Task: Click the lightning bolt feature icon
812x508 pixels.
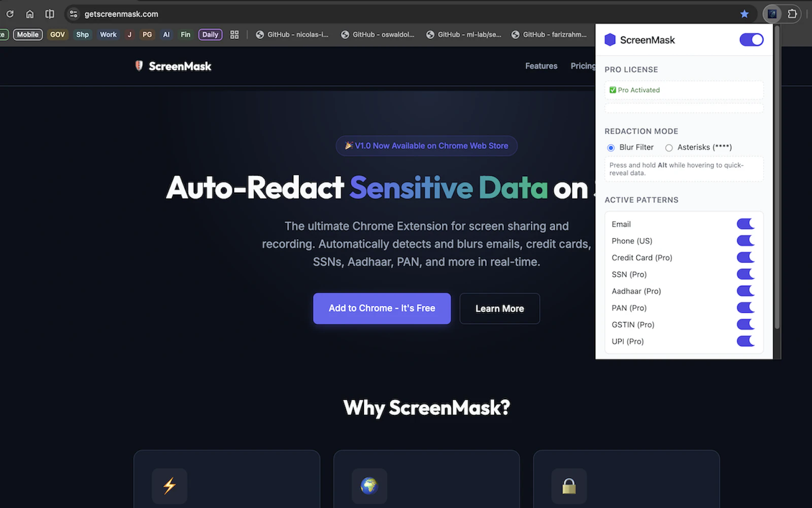Action: pyautogui.click(x=170, y=486)
